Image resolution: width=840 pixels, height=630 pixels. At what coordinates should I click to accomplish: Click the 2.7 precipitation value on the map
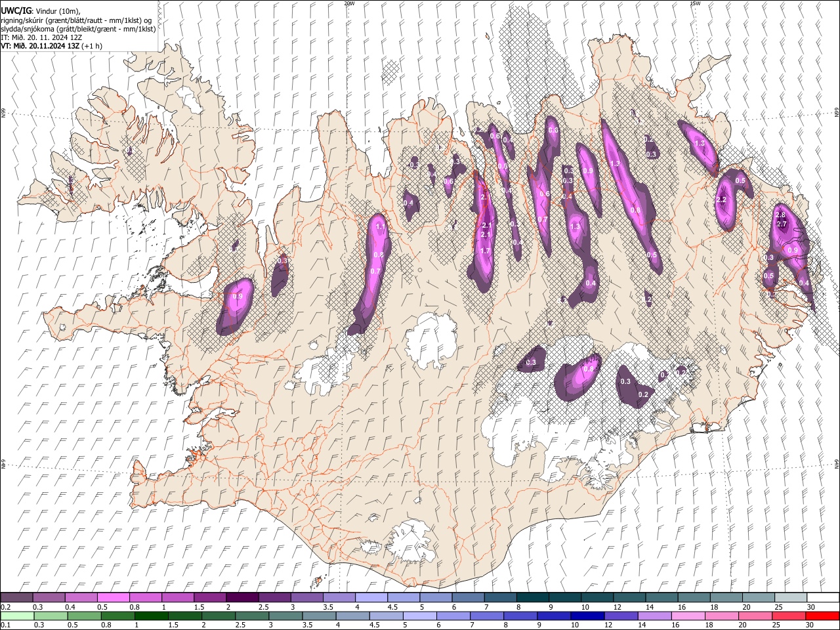(x=782, y=224)
